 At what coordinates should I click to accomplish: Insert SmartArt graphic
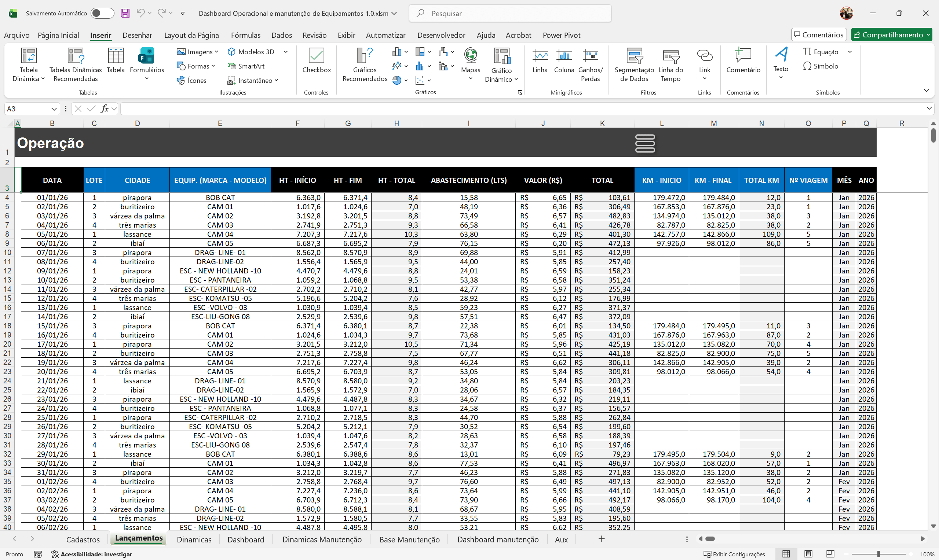(x=246, y=66)
